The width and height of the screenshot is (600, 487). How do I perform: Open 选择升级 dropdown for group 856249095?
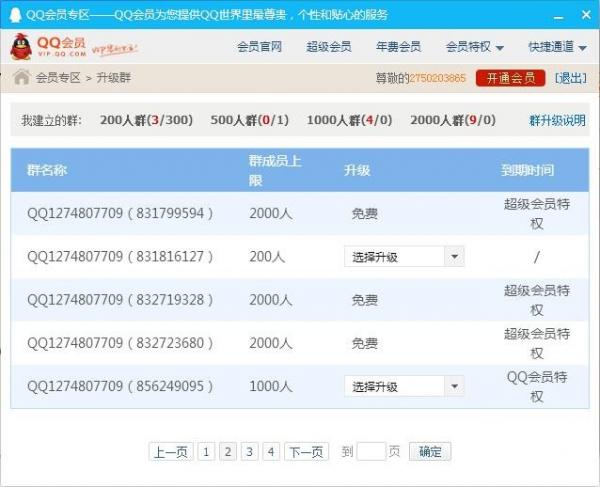(x=404, y=386)
